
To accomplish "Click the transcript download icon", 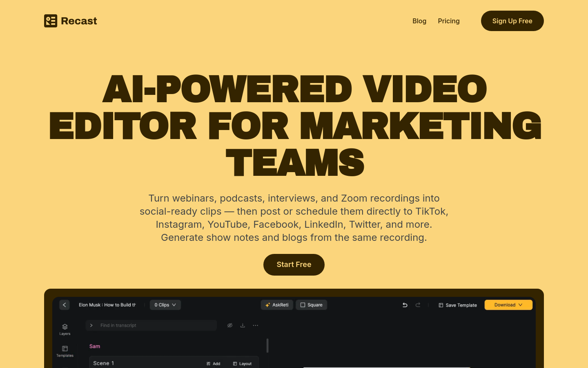I will coord(243,325).
